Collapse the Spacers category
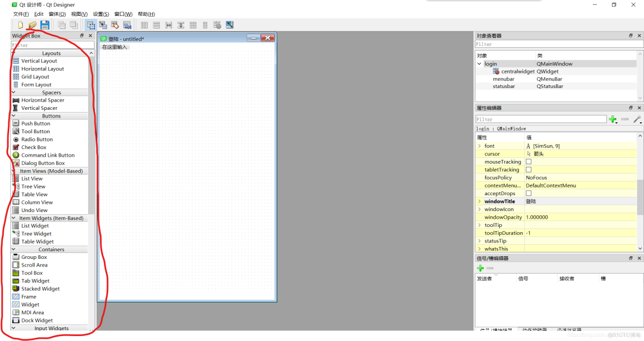The width and height of the screenshot is (644, 341). tap(14, 92)
